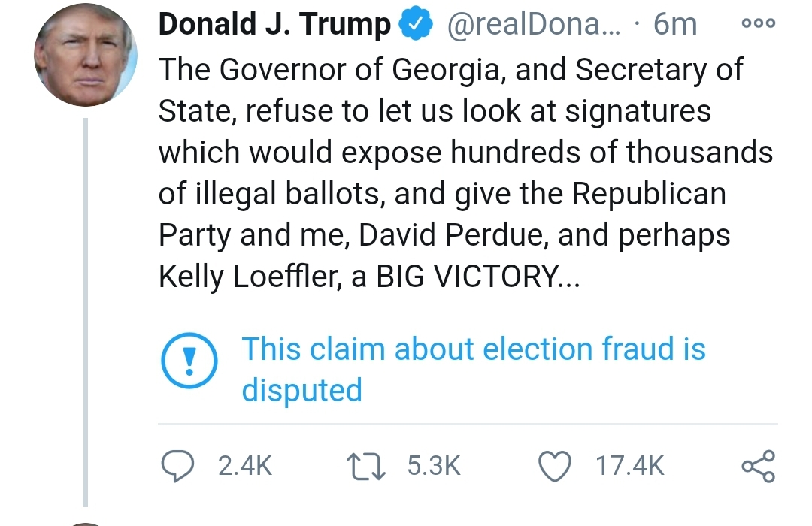Open the share icon for this tweet

(759, 466)
